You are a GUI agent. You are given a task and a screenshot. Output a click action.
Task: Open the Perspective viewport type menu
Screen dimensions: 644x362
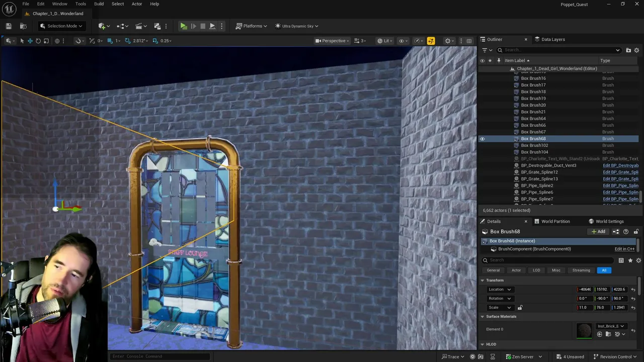pyautogui.click(x=332, y=41)
